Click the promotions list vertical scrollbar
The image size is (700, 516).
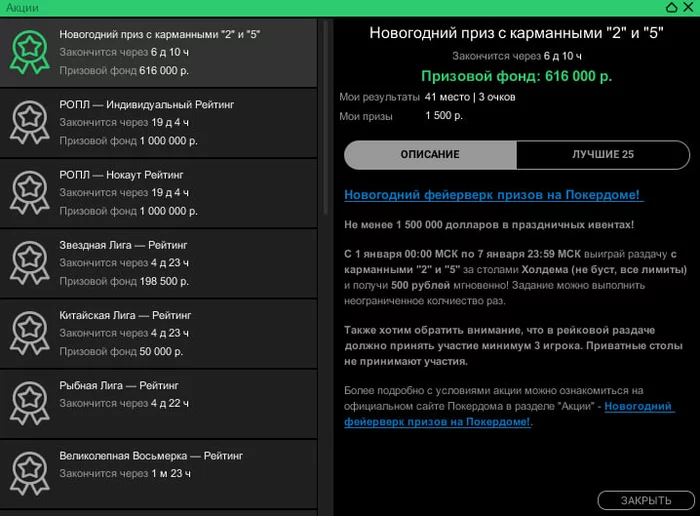[x=325, y=117]
